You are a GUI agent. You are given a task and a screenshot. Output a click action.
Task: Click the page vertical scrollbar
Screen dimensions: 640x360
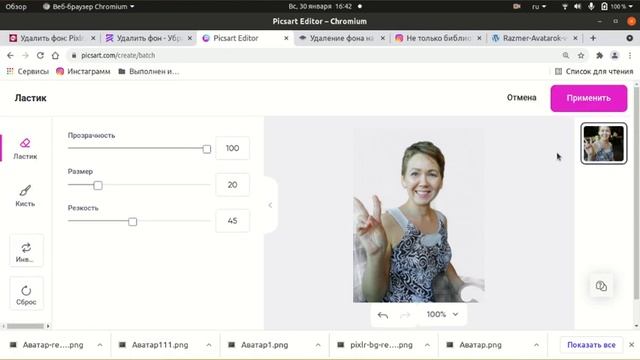(636, 192)
